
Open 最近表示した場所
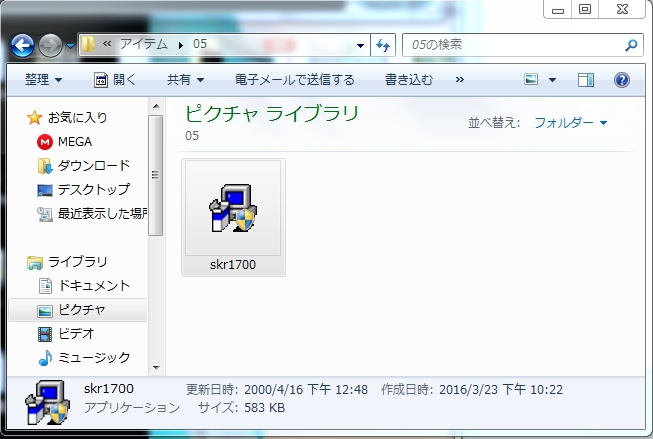102,213
